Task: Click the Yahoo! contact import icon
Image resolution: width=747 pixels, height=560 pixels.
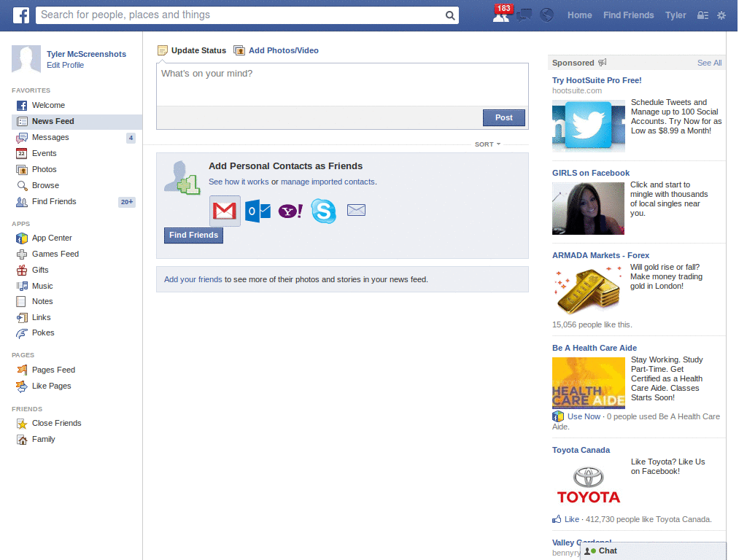Action: [x=290, y=211]
